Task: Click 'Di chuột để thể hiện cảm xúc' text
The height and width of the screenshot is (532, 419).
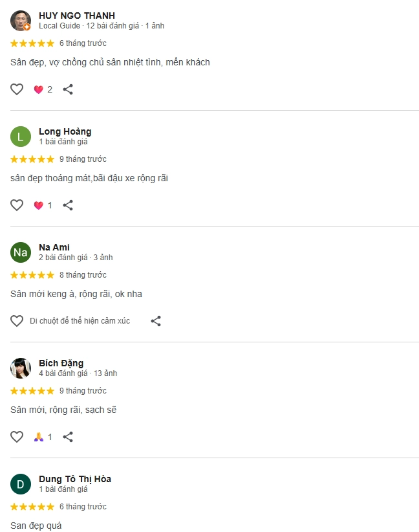Action: click(80, 320)
